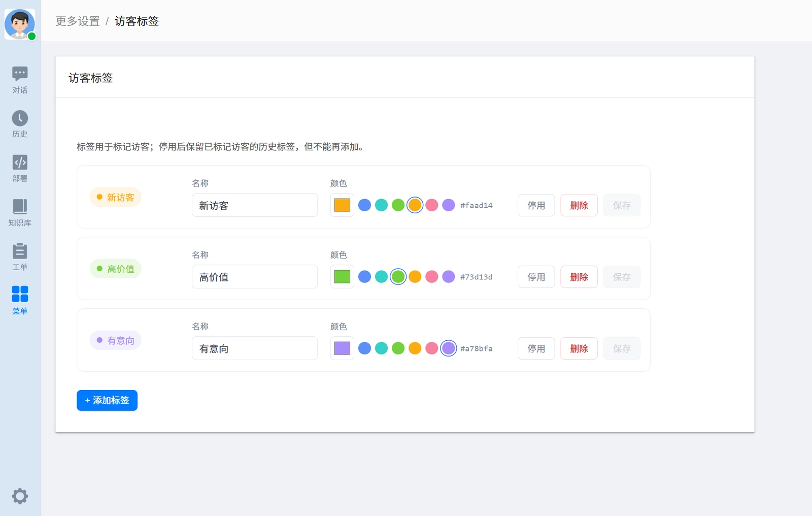The image size is (812, 516).
Task: Go back to 更多设置 breadcrumb
Action: coord(78,21)
